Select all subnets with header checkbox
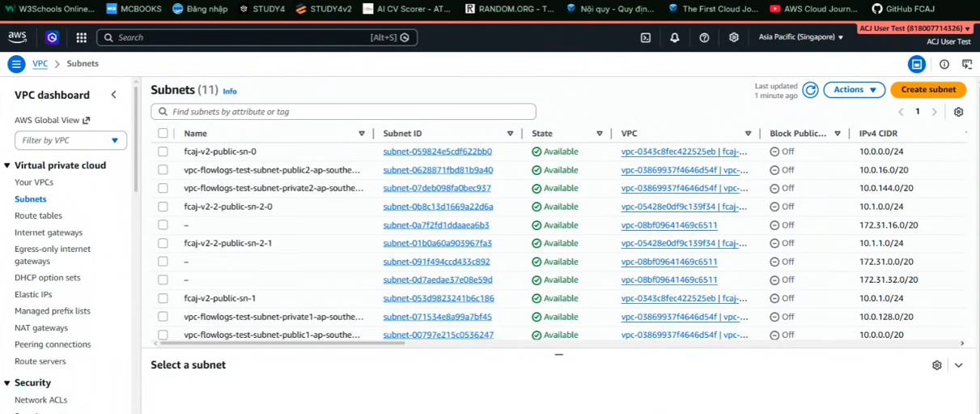Image resolution: width=980 pixels, height=414 pixels. [163, 134]
